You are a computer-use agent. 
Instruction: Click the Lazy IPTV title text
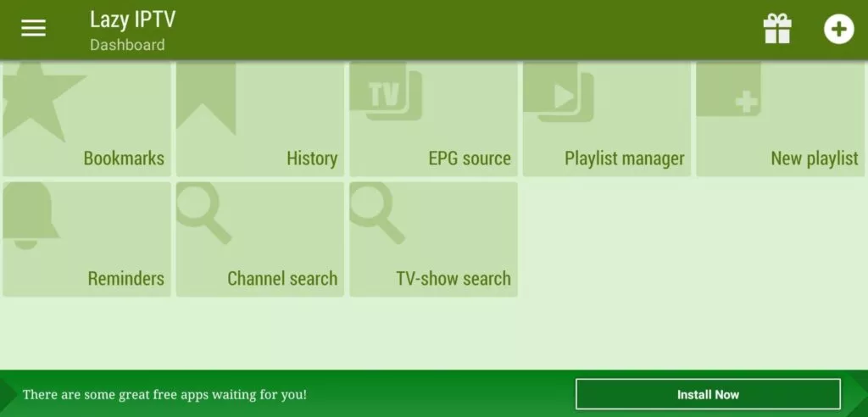click(x=133, y=19)
